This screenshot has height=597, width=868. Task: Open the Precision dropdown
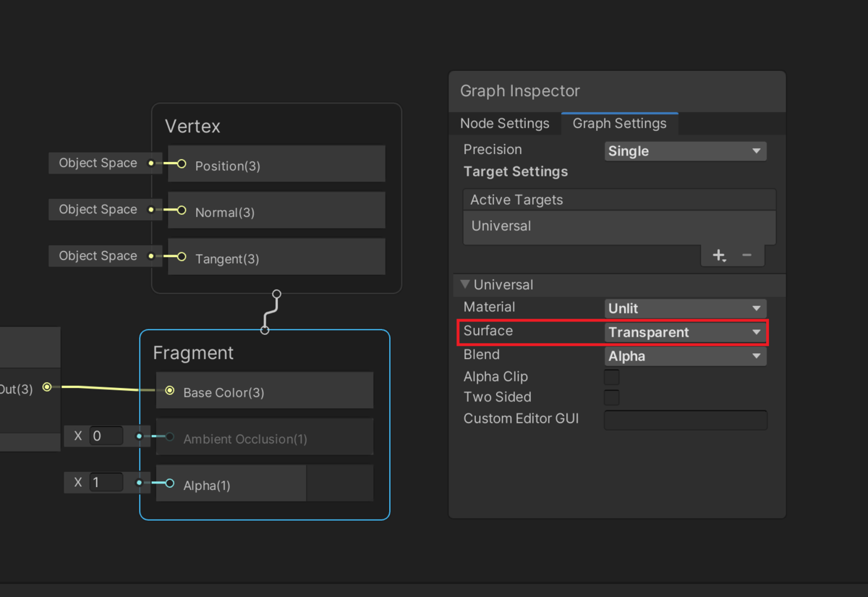(x=685, y=151)
